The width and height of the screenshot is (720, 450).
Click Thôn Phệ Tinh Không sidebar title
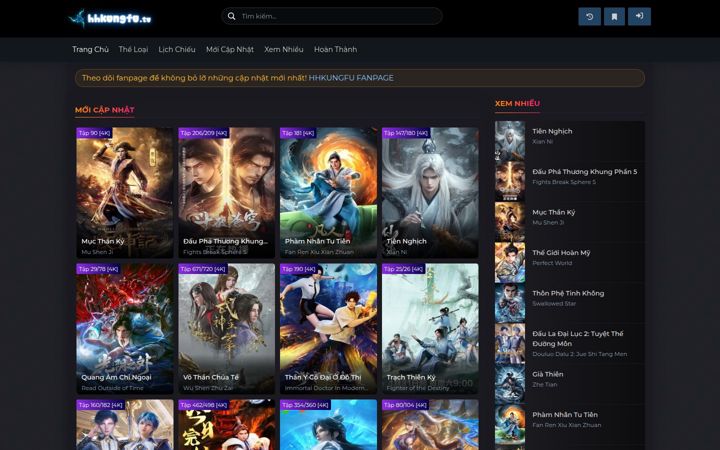click(568, 293)
